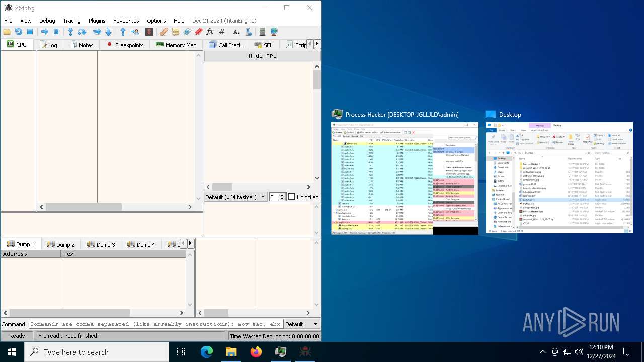Click the Find Intermodular Calls icon
Screen dimensions: 644x362
248,32
